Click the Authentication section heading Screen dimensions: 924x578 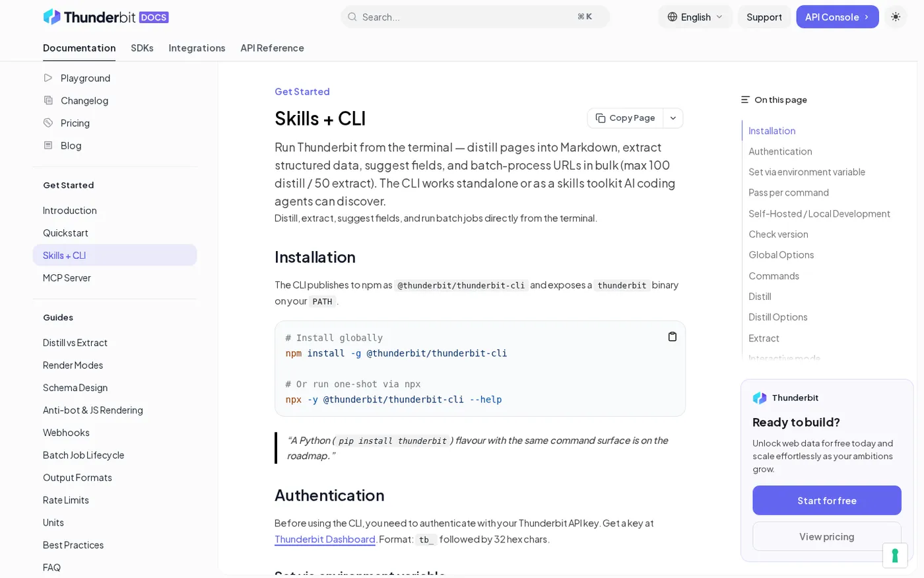point(329,495)
